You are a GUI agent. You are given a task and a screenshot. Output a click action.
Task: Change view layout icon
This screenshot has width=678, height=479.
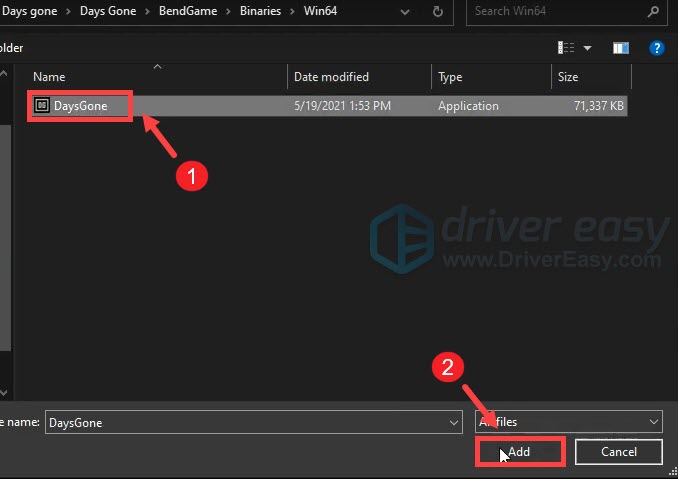(566, 48)
